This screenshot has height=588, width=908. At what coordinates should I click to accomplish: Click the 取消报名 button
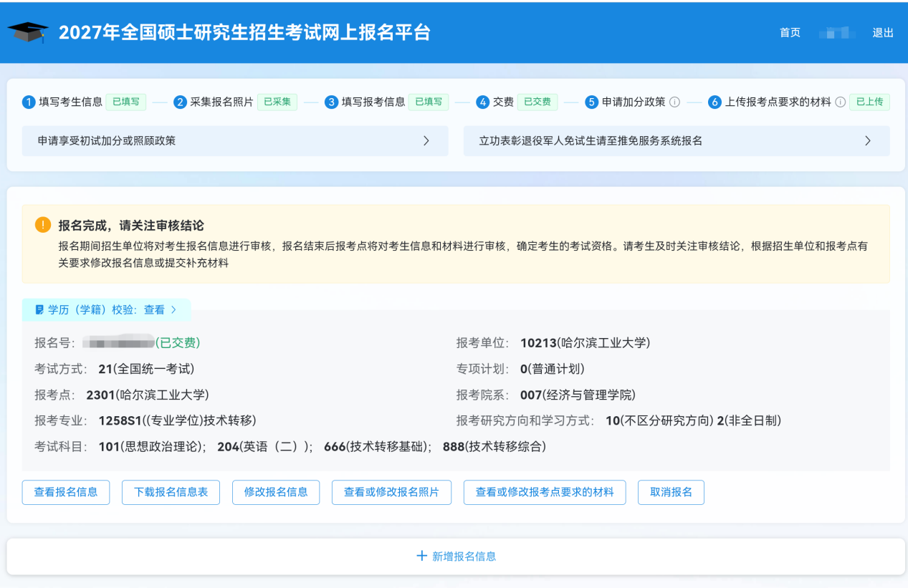(x=671, y=492)
